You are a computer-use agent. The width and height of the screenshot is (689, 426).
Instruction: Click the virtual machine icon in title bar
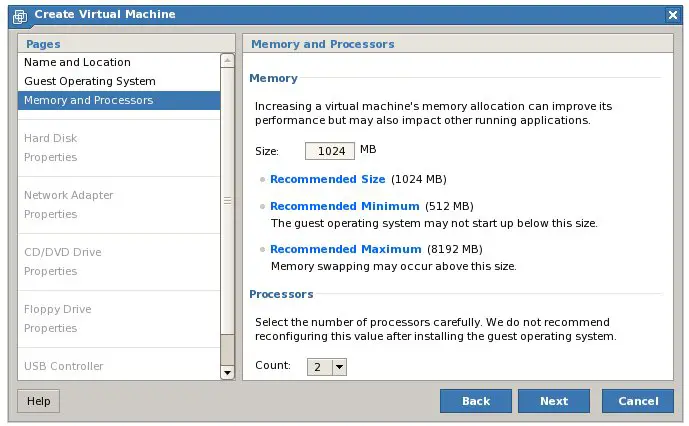20,16
